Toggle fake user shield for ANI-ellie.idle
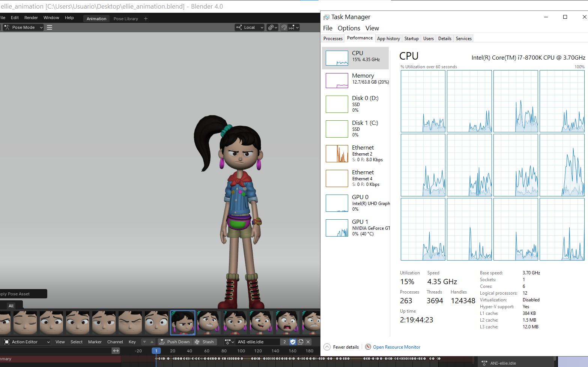The width and height of the screenshot is (588, 367). coord(293,342)
